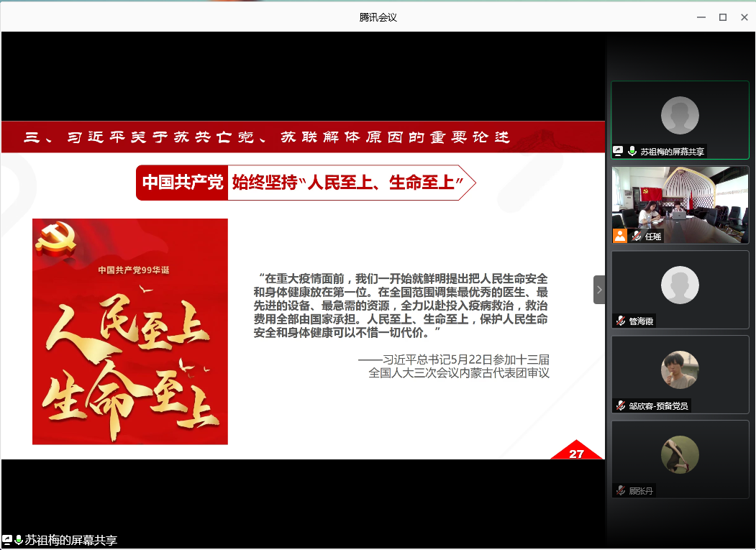756x550 pixels.
Task: Click 苏祖梅's green microphone icon in the sidebar
Action: 632,151
